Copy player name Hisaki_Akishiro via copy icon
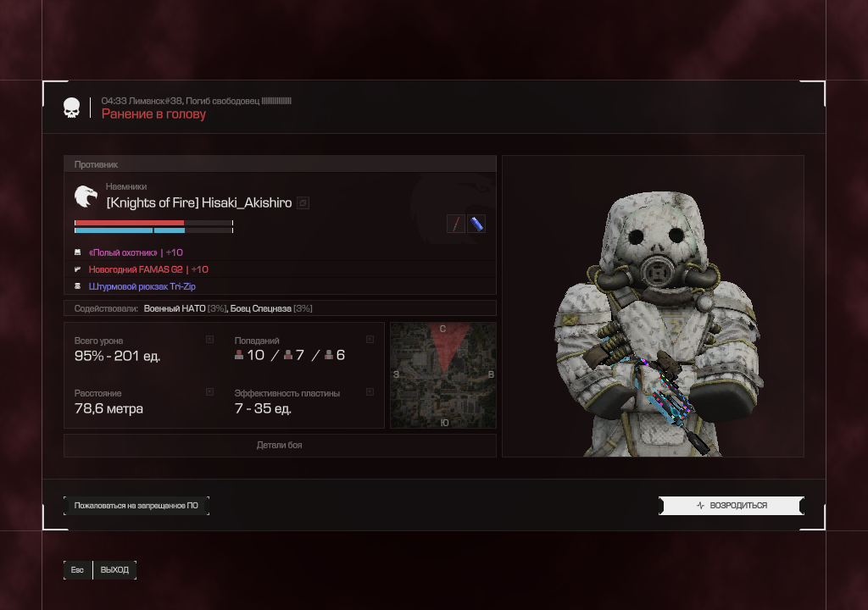Viewport: 868px width, 610px height. (x=303, y=203)
